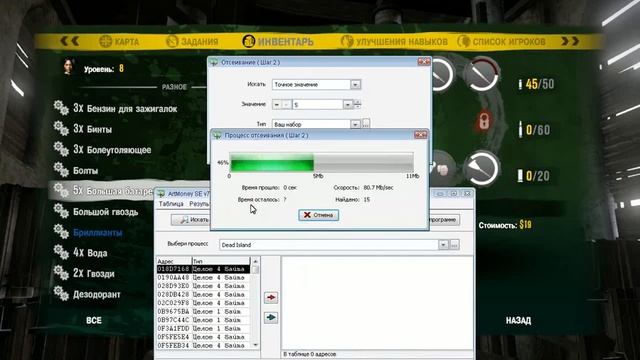640x360 pixels.
Task: Open the Список игроков players tab
Action: point(501,41)
